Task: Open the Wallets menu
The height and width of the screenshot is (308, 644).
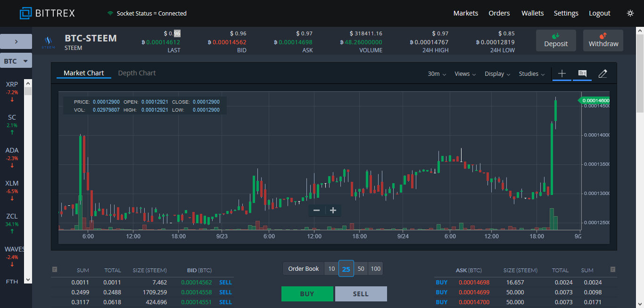Action: pos(532,13)
